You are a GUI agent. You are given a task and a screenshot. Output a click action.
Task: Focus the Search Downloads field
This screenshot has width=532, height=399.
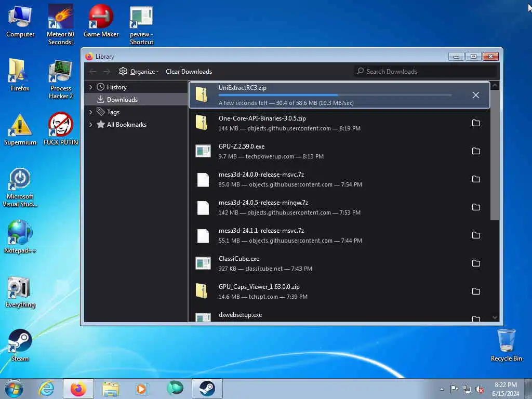[x=425, y=72]
